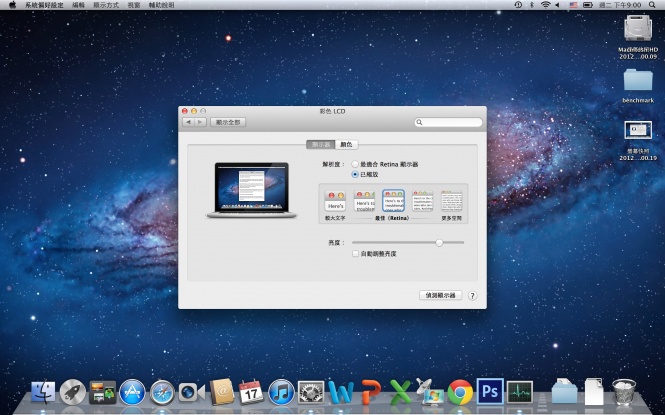665x415 pixels.
Task: Open Mission Control icon in the Dock
Action: pos(103,392)
